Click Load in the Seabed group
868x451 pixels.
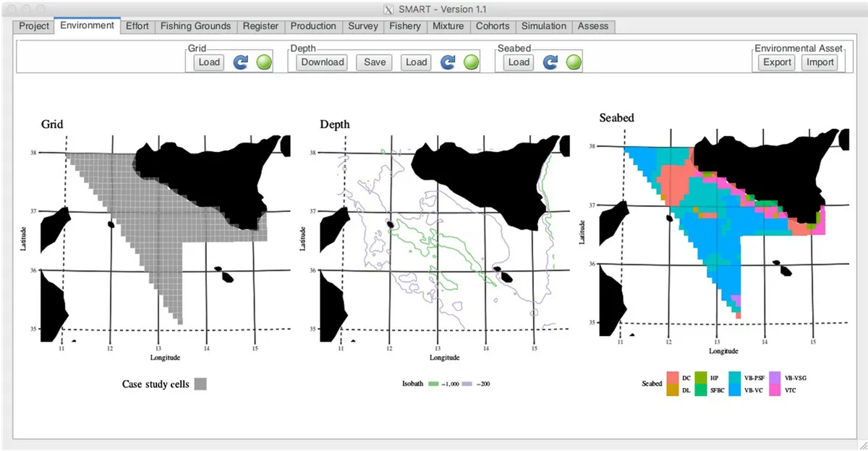click(x=519, y=62)
